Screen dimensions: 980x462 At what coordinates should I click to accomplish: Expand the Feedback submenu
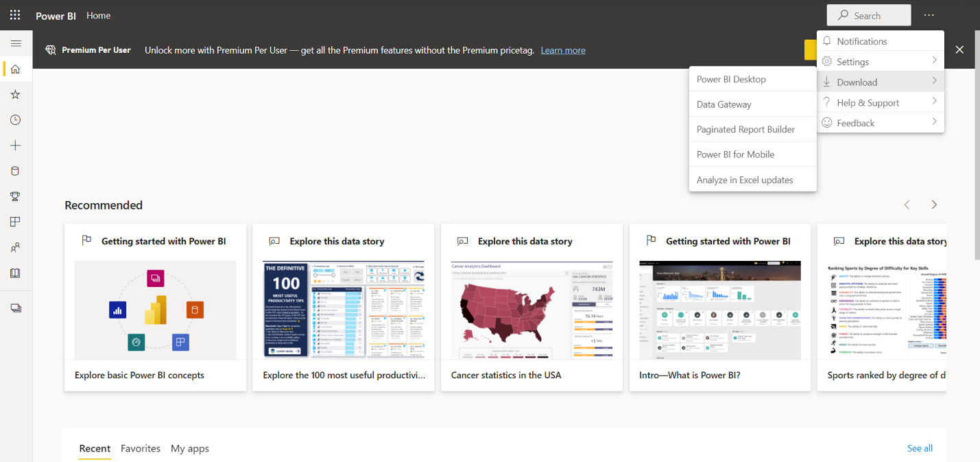tap(880, 124)
